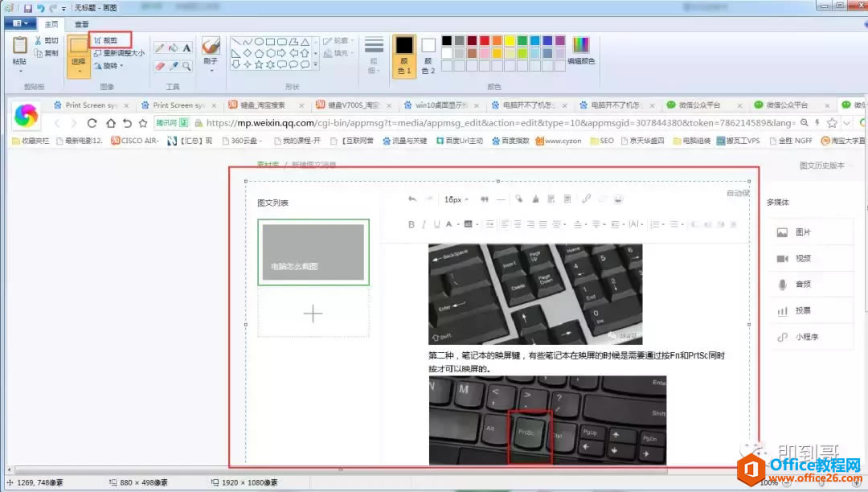
Task: Click status bar text 880 × 498像素
Action: [x=144, y=482]
